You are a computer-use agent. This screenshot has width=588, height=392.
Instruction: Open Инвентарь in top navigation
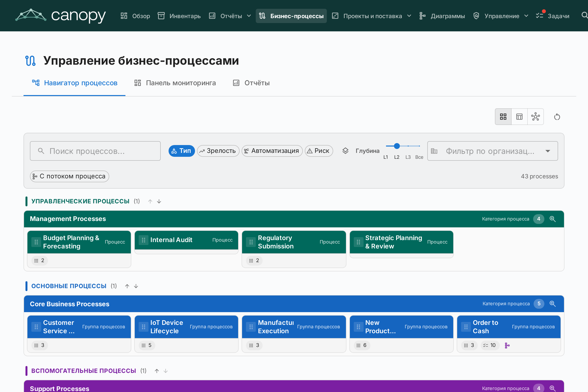click(179, 16)
